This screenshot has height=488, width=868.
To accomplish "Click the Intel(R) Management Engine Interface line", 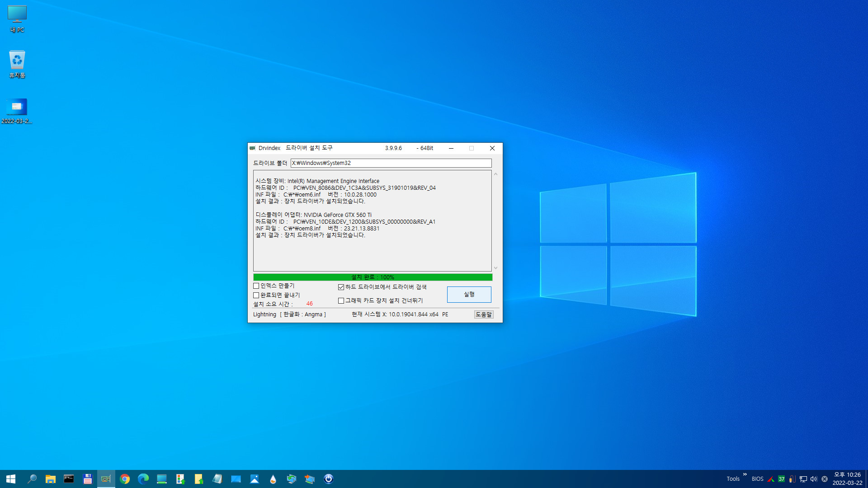I will click(x=317, y=181).
